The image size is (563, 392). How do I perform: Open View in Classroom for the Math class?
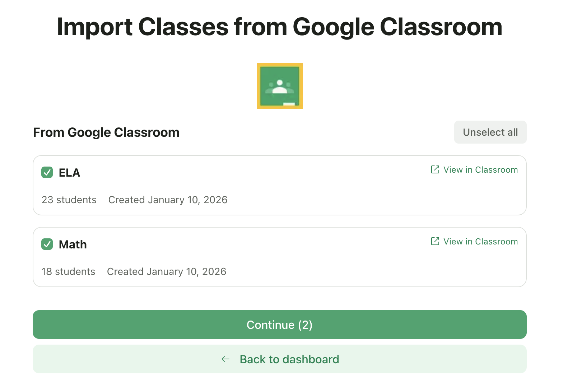tap(480, 241)
